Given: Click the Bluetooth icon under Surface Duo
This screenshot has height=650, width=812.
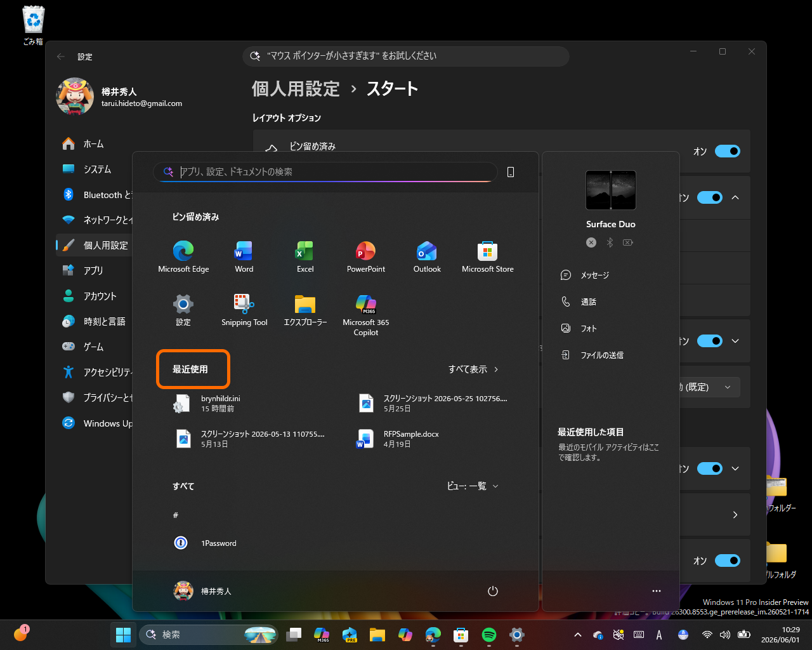Looking at the screenshot, I should tap(610, 242).
